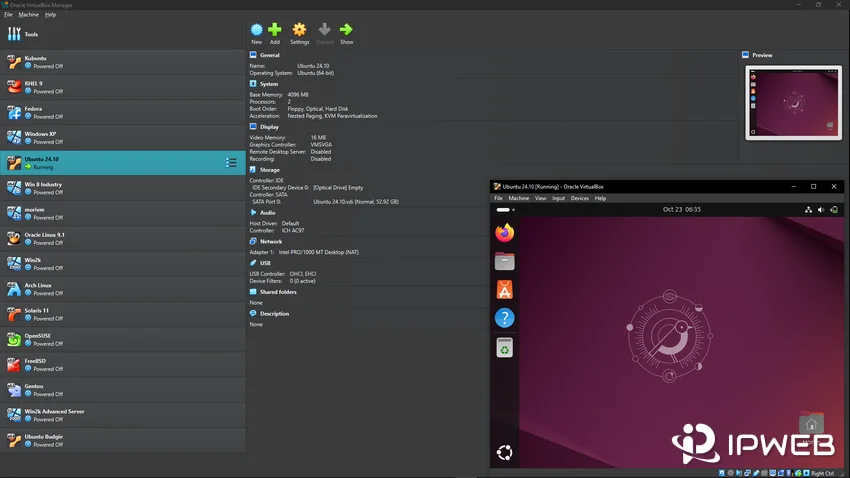Click the volume icon in the Ubuntu top bar
Image resolution: width=850 pixels, height=478 pixels.
(821, 210)
